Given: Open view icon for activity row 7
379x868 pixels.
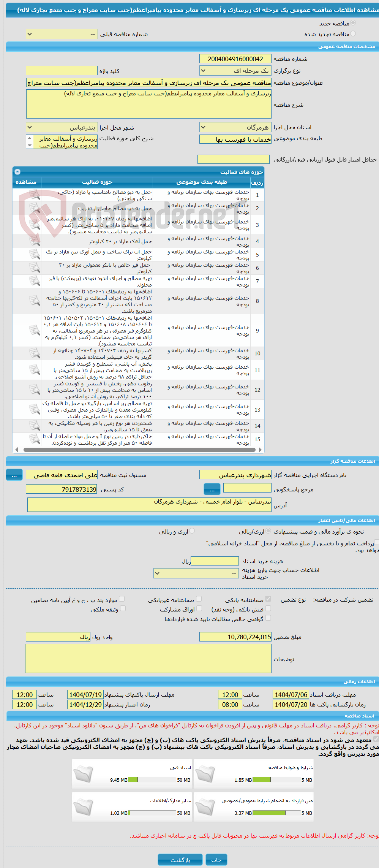Looking at the screenshot, I should point(35,281).
